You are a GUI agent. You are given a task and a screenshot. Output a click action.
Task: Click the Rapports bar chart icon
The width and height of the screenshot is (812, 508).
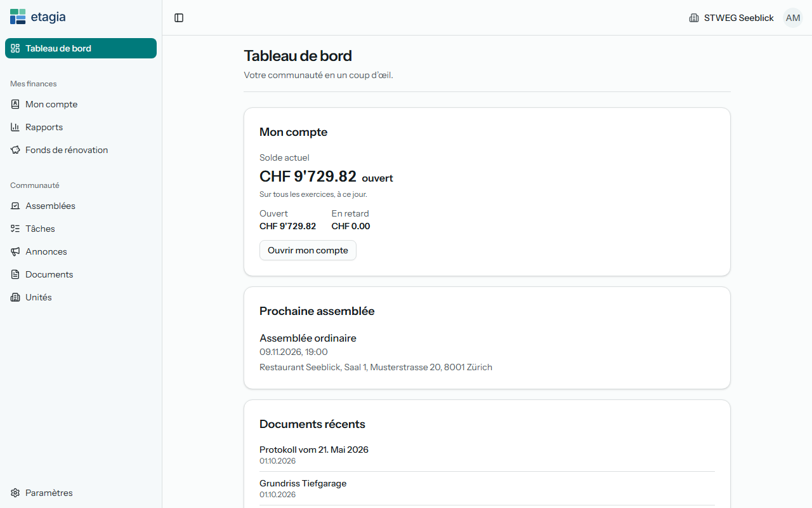(x=15, y=127)
